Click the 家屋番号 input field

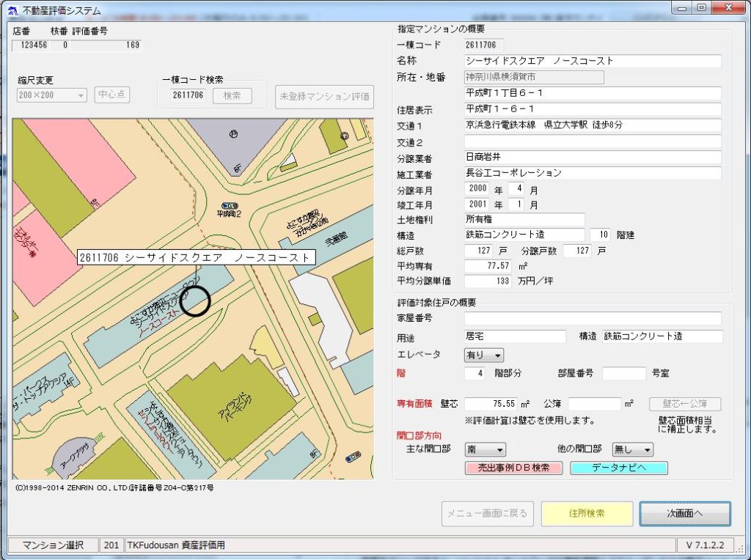(x=593, y=318)
